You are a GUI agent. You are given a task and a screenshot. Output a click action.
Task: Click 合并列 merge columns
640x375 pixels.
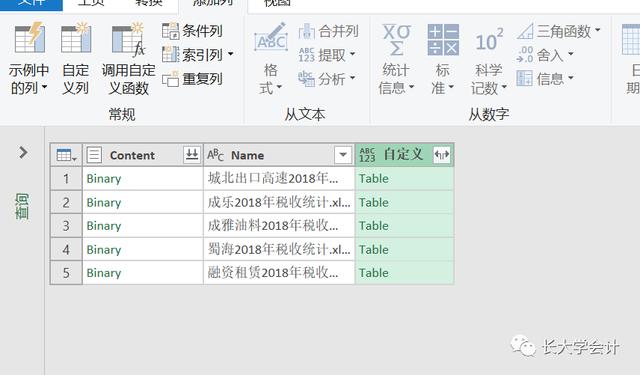(x=329, y=31)
